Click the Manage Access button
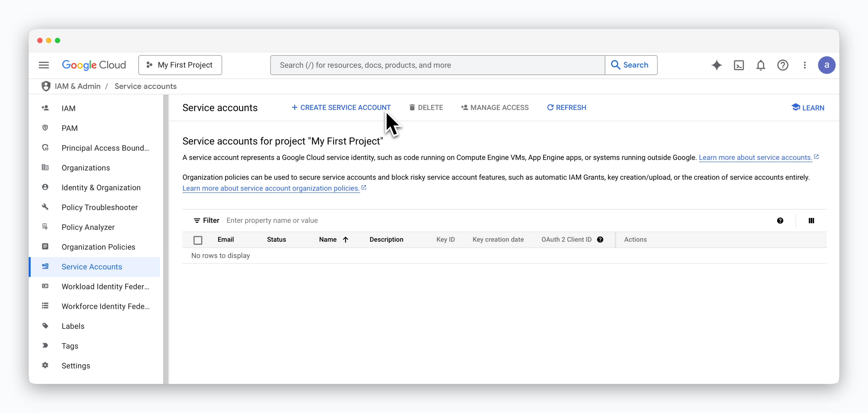Image resolution: width=868 pixels, height=413 pixels. point(495,107)
